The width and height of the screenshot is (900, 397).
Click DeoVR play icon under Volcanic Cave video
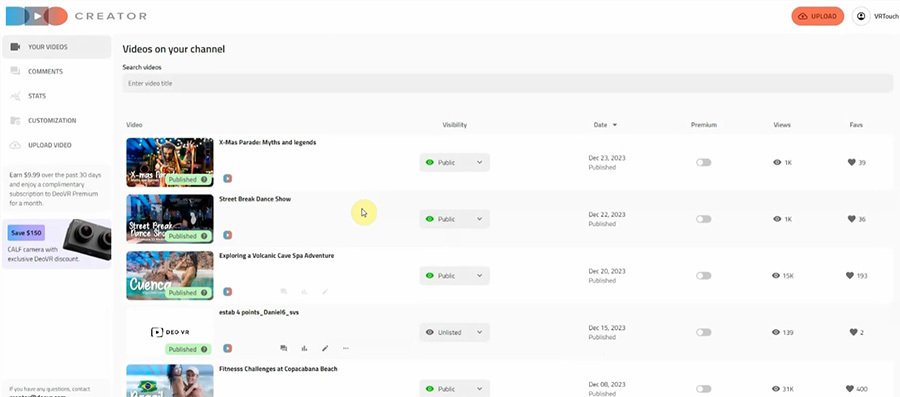coord(228,291)
